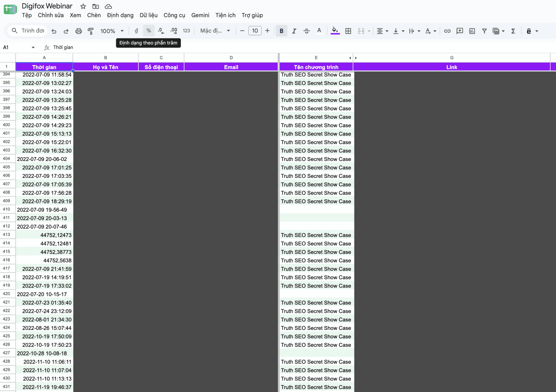
Task: Insert a link with chain icon
Action: tap(447, 31)
